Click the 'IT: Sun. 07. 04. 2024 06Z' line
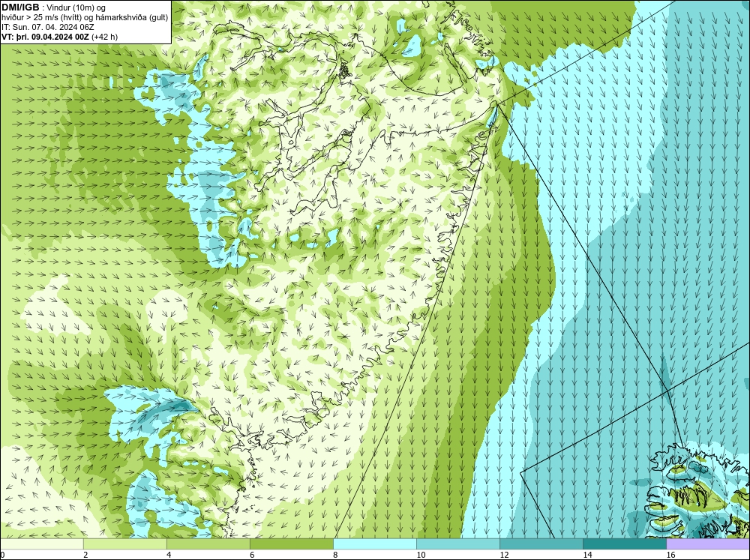Viewport: 750px width, 560px height. pos(47,27)
